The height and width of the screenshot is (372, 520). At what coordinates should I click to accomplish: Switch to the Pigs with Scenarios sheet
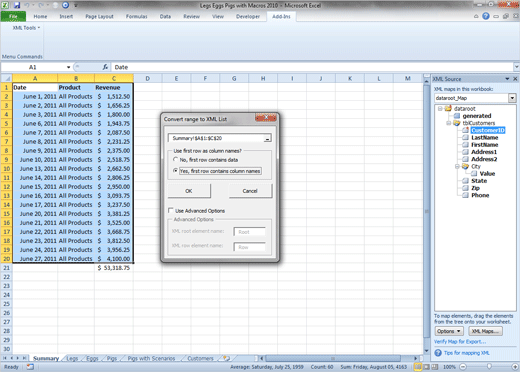(151, 358)
